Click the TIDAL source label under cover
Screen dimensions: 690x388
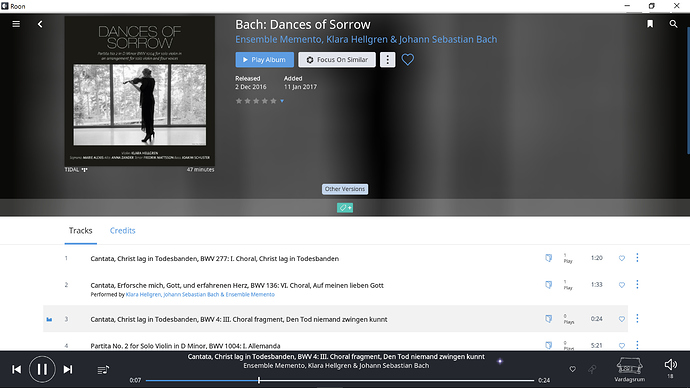(76, 170)
